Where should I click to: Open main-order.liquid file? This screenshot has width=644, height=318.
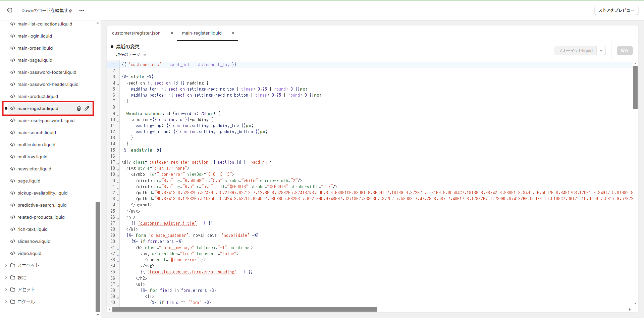(35, 48)
